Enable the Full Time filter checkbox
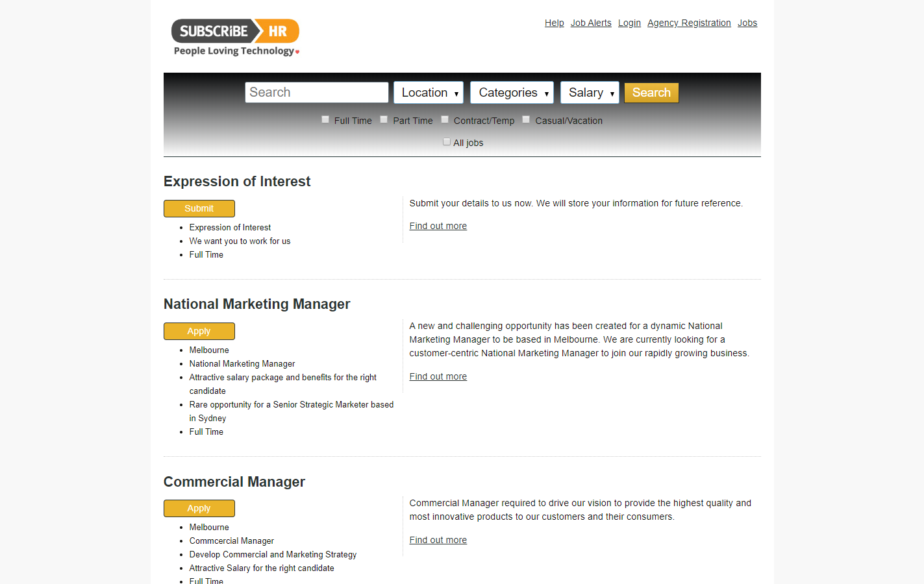Image resolution: width=924 pixels, height=584 pixels. [325, 119]
